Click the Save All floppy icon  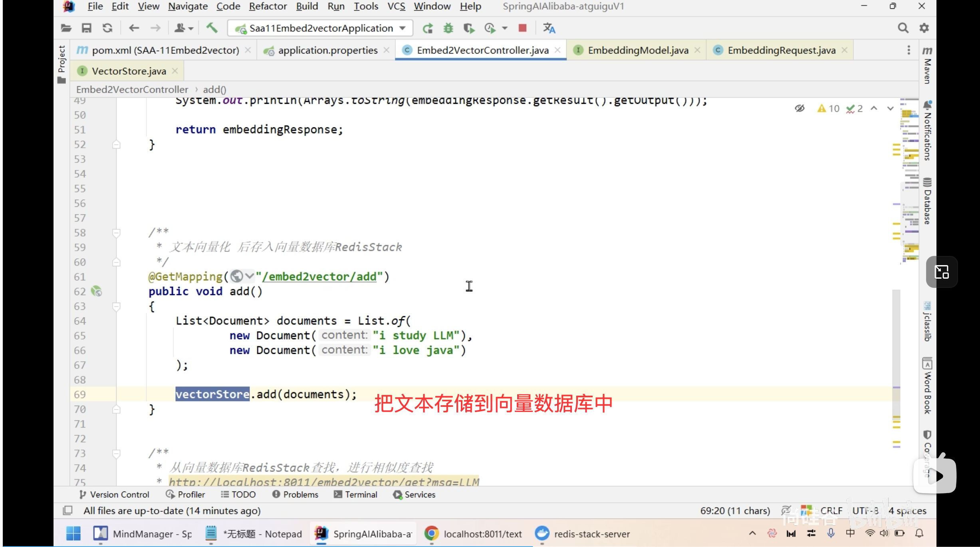point(87,28)
